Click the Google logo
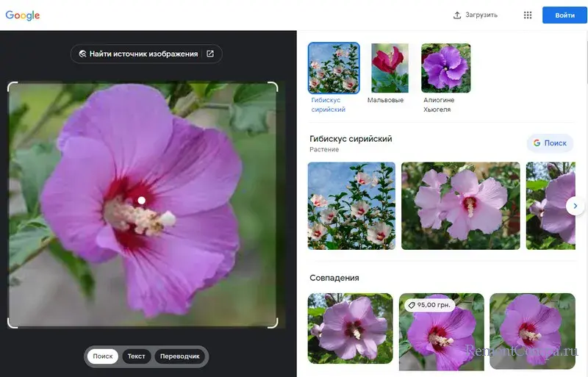588x377 pixels. point(23,15)
